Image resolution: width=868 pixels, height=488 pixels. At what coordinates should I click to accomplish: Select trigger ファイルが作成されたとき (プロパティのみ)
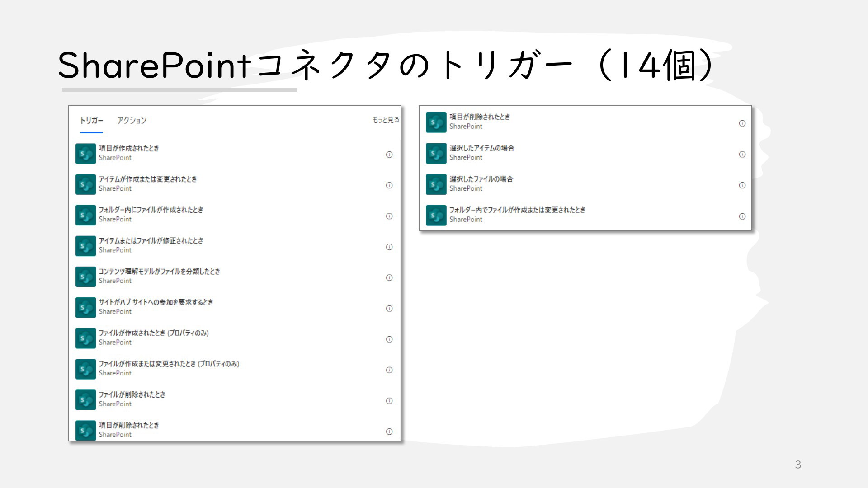click(234, 338)
